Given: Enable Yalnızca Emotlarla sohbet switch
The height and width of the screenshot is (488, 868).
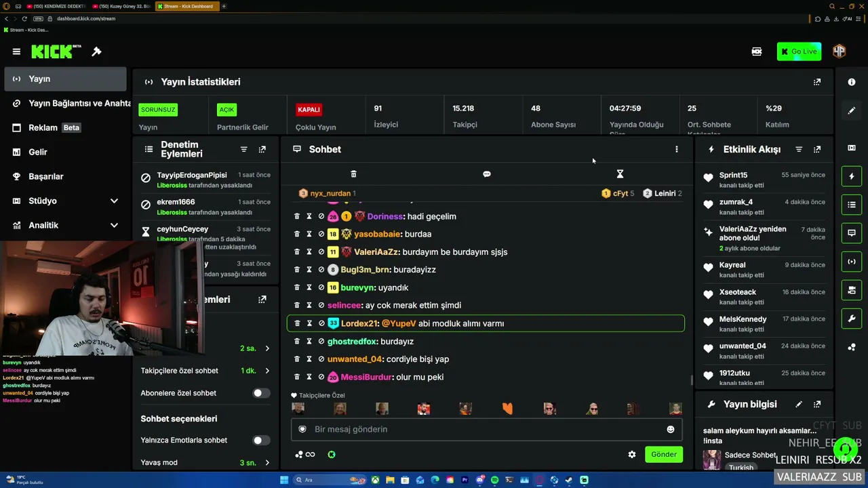Looking at the screenshot, I should [x=261, y=441].
